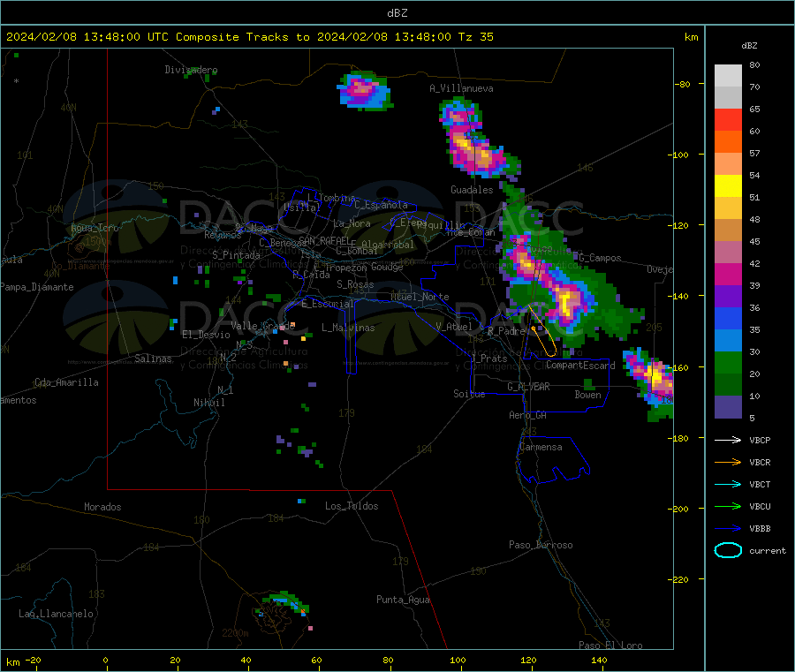Select the dark green 10-20 dBZ swatch

point(728,385)
